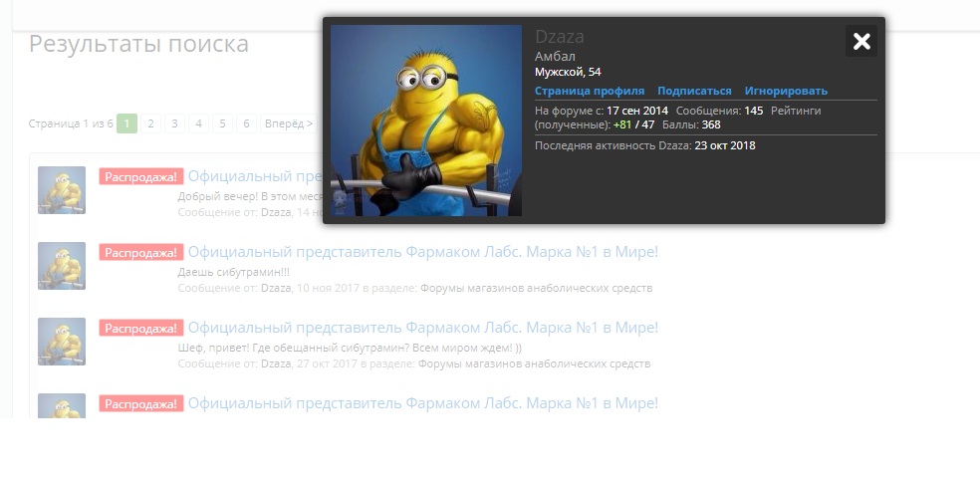980x481 pixels.
Task: Click the Вперёд > next page button
Action: [x=289, y=123]
